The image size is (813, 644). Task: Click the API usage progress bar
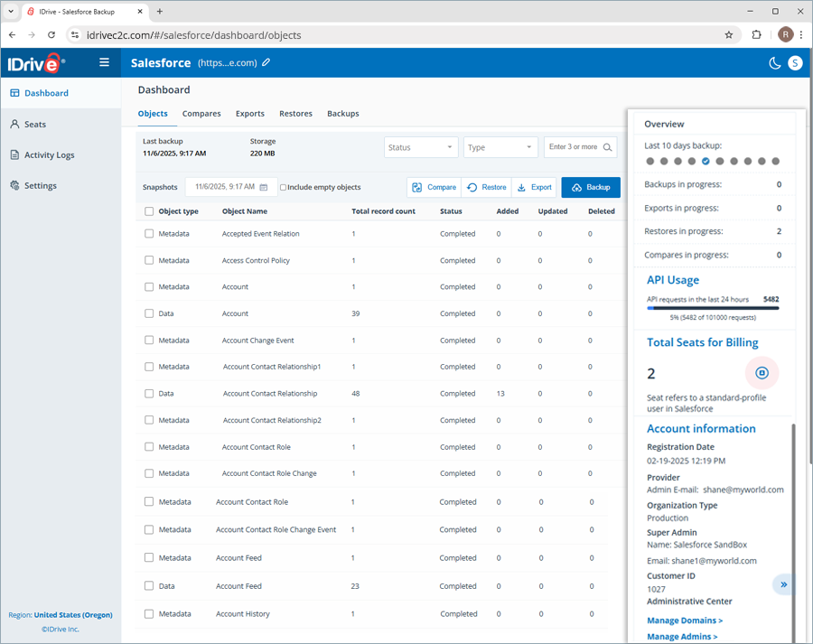[713, 308]
